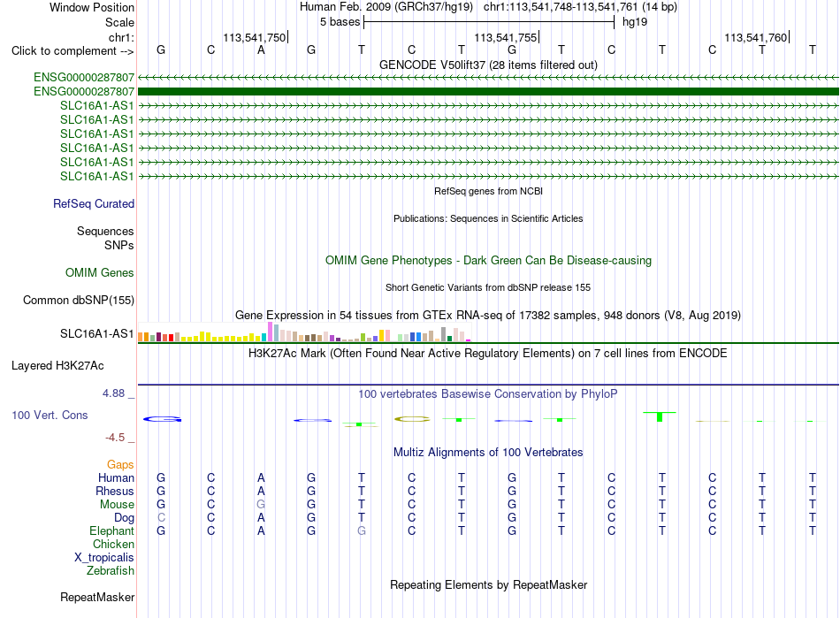The width and height of the screenshot is (840, 618).
Task: Click the 'Window Position' label
Action: (92, 7)
